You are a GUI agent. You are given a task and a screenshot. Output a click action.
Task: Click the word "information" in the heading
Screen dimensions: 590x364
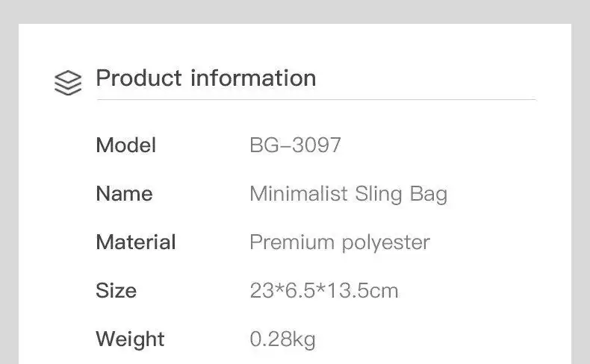click(x=253, y=78)
